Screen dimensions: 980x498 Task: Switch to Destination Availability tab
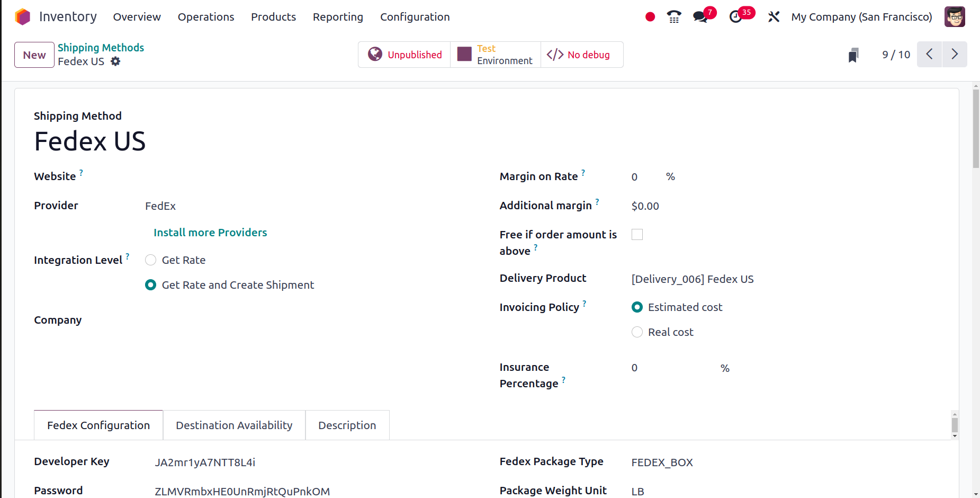(234, 425)
